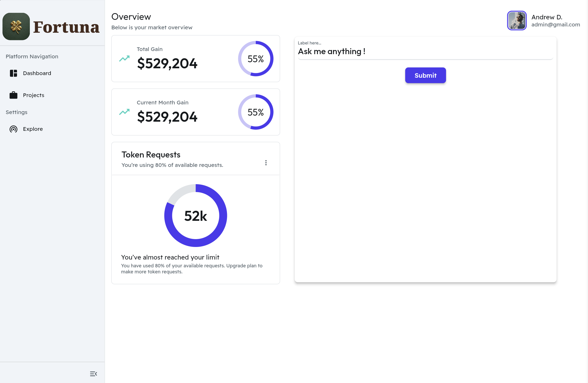The image size is (588, 383).
Task: Click the Current Month Gain trend icon
Action: 124,112
